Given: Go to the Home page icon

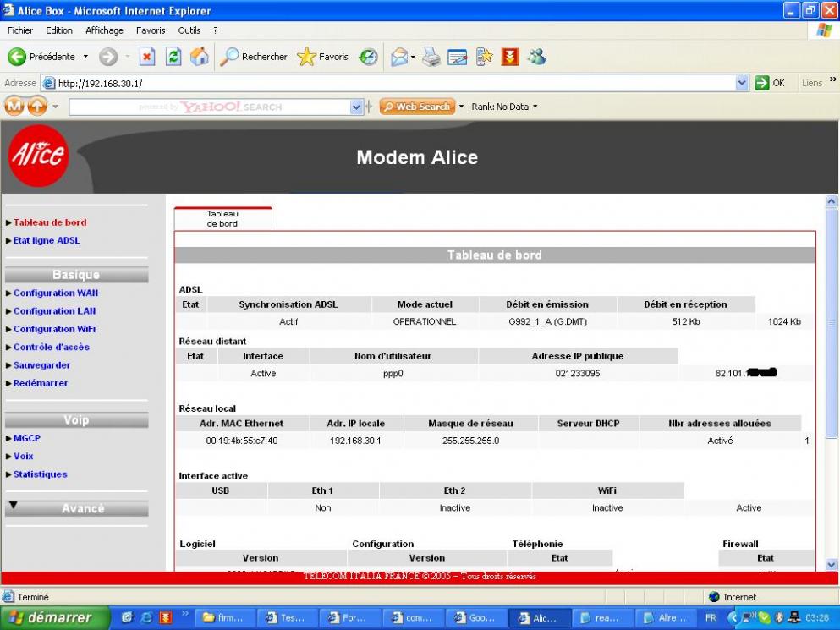Looking at the screenshot, I should 200,57.
